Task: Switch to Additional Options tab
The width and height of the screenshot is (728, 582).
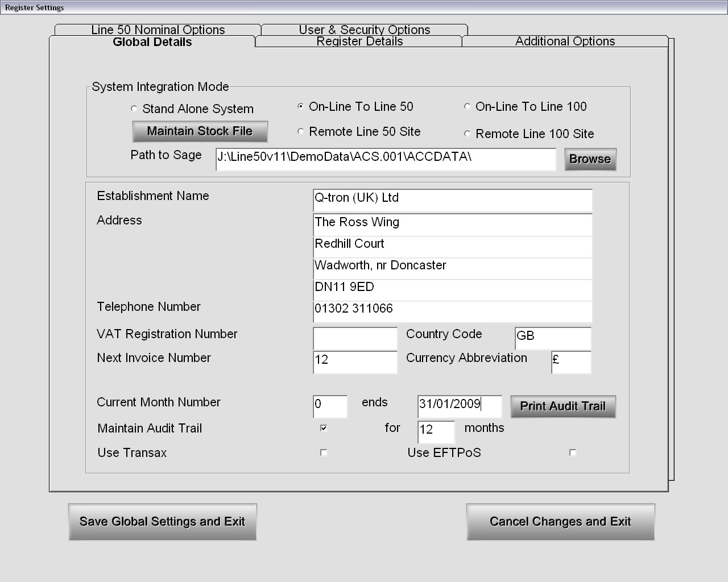Action: [565, 41]
